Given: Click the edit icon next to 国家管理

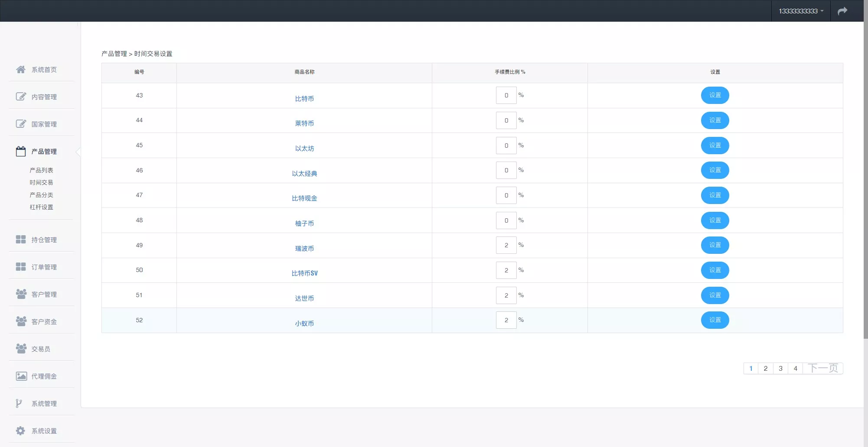Looking at the screenshot, I should tap(20, 124).
